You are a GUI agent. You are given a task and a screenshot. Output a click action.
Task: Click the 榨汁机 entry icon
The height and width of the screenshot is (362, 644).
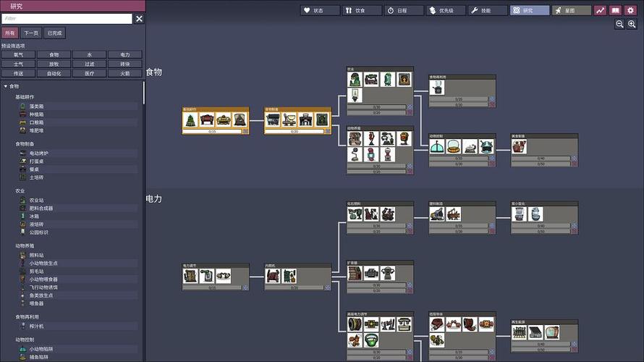click(x=23, y=327)
